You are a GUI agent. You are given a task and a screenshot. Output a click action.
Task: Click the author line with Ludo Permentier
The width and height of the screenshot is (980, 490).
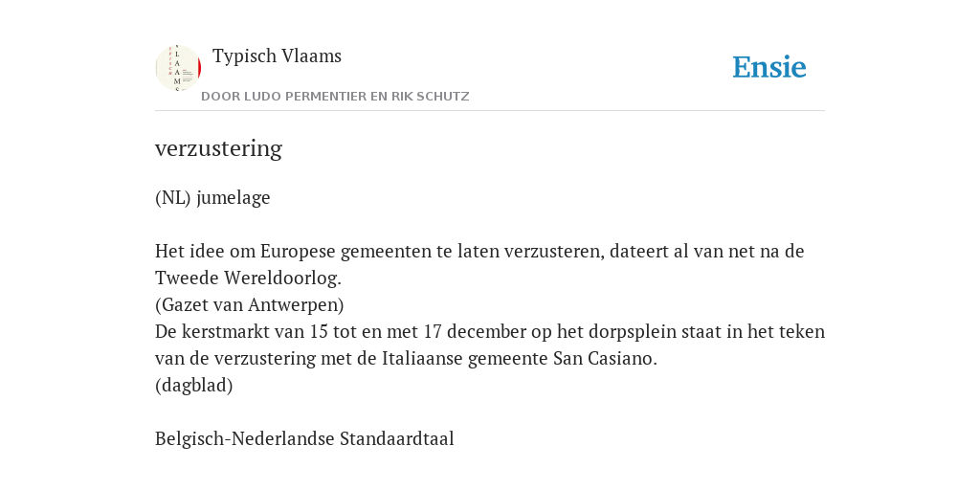[x=335, y=97]
